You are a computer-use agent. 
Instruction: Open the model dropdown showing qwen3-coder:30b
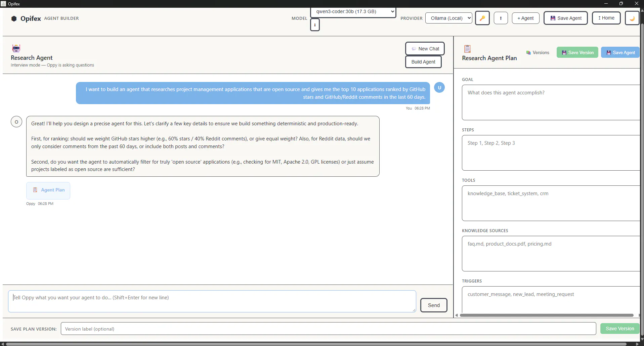click(x=353, y=12)
